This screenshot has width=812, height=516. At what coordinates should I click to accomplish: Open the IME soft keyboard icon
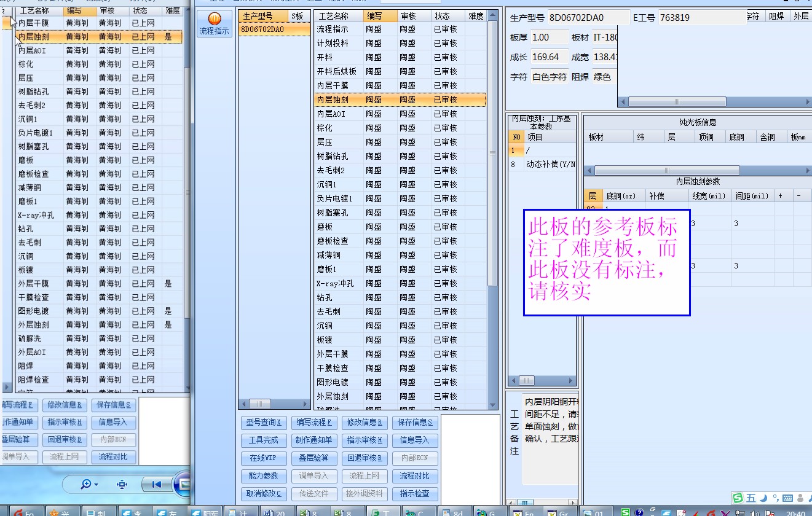click(x=787, y=498)
